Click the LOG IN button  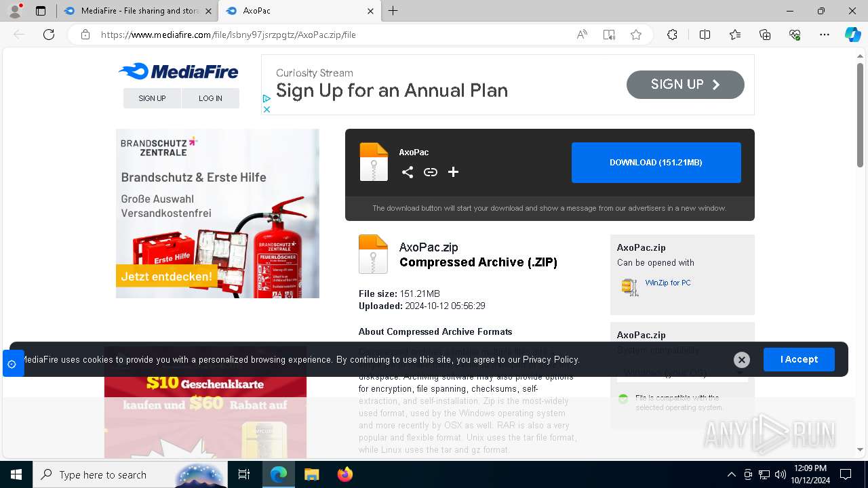210,98
